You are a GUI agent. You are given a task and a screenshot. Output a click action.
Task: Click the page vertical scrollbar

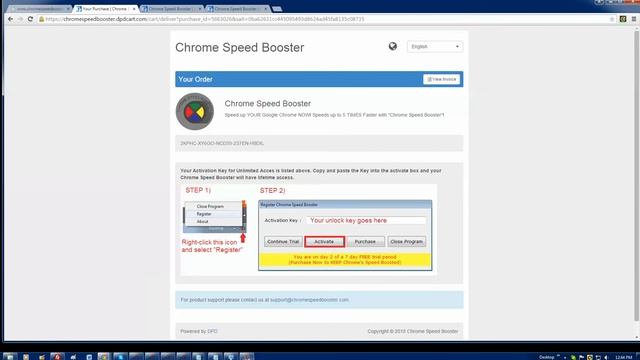point(636,176)
